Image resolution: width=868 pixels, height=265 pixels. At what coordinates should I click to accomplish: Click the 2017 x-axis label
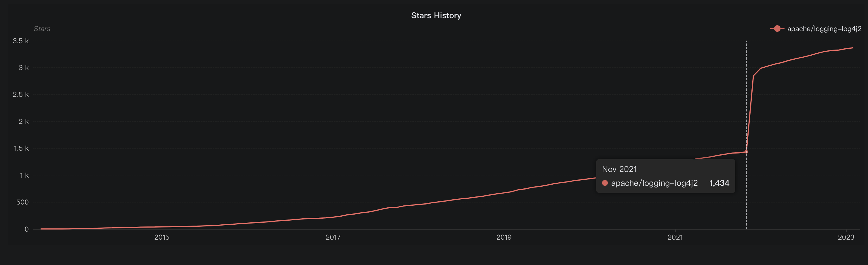point(333,237)
